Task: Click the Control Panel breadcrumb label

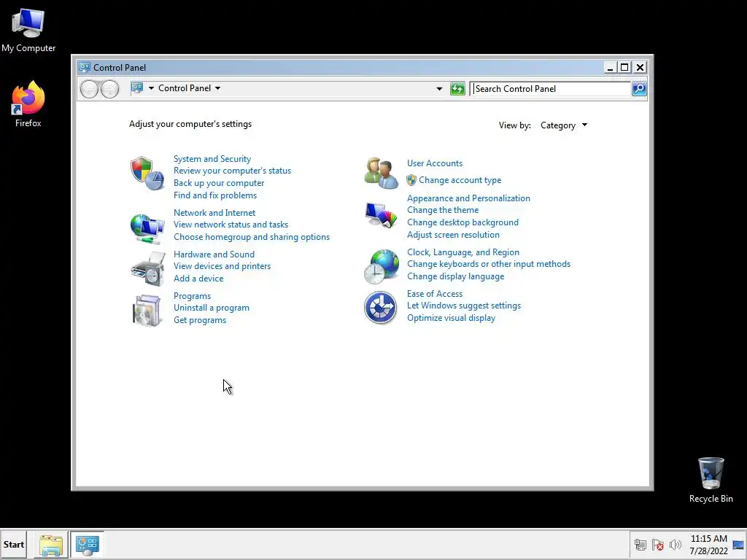Action: (185, 88)
